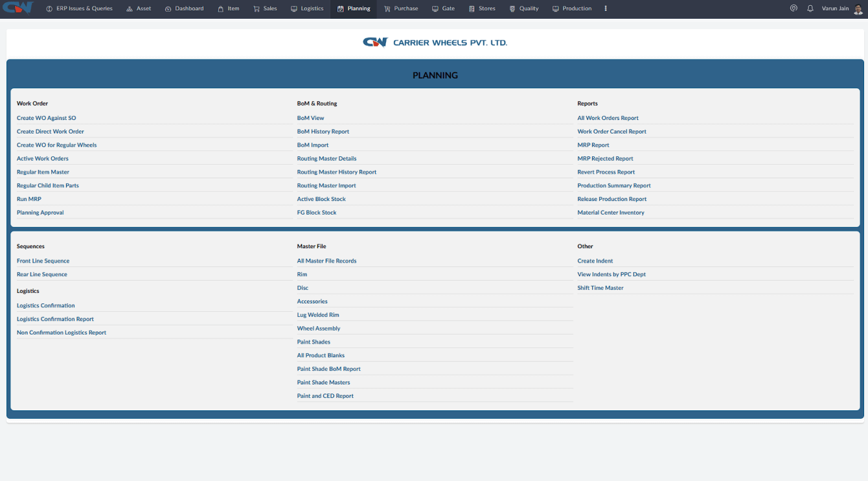Open the MRP Report link
The height and width of the screenshot is (481, 868).
pos(593,145)
